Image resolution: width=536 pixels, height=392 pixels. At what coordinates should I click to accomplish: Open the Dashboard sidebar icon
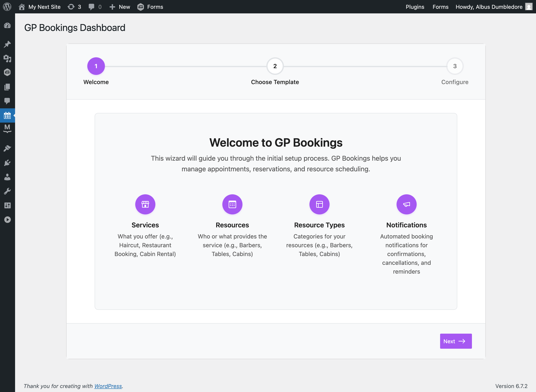7,25
